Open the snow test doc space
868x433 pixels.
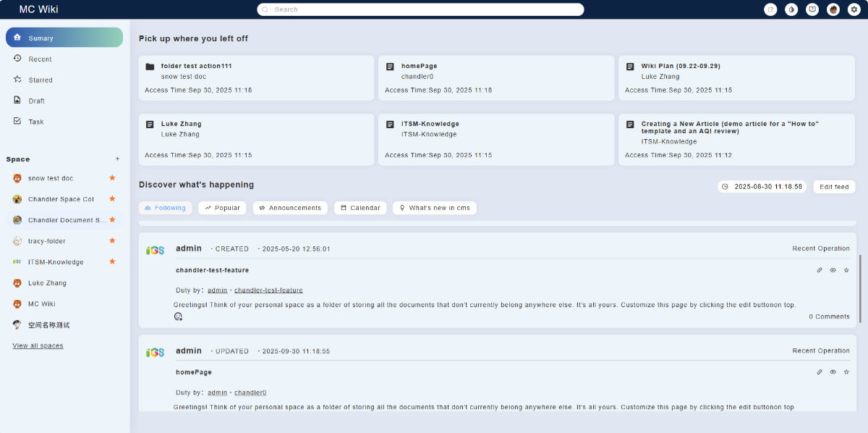51,178
